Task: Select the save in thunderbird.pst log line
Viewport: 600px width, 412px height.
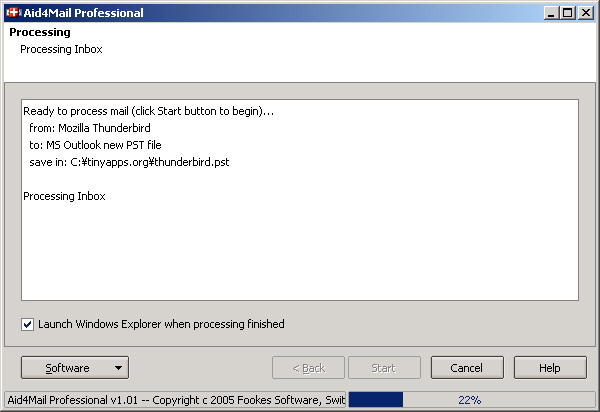Action: (129, 162)
